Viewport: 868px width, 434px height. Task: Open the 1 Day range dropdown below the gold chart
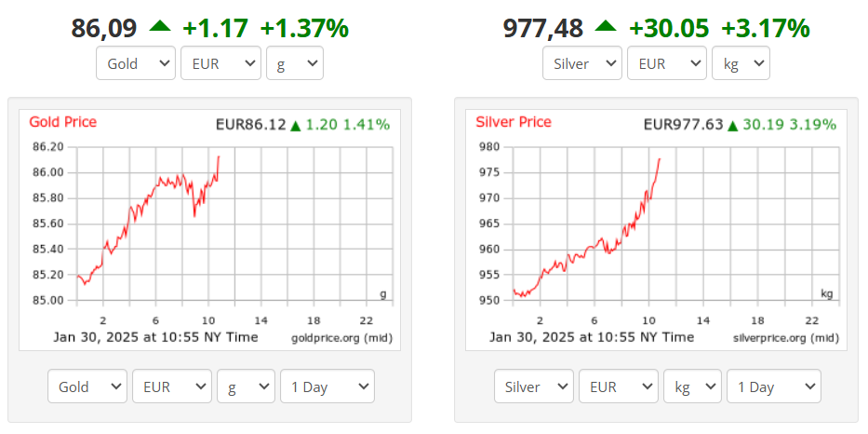327,387
